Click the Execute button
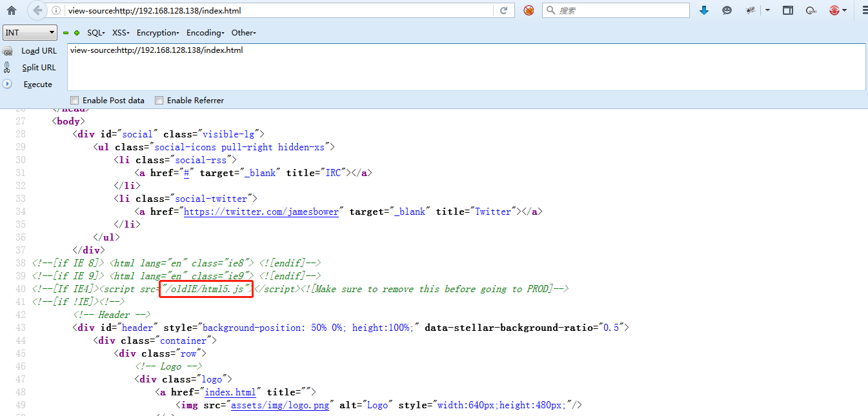The width and height of the screenshot is (868, 416). pyautogui.click(x=38, y=84)
